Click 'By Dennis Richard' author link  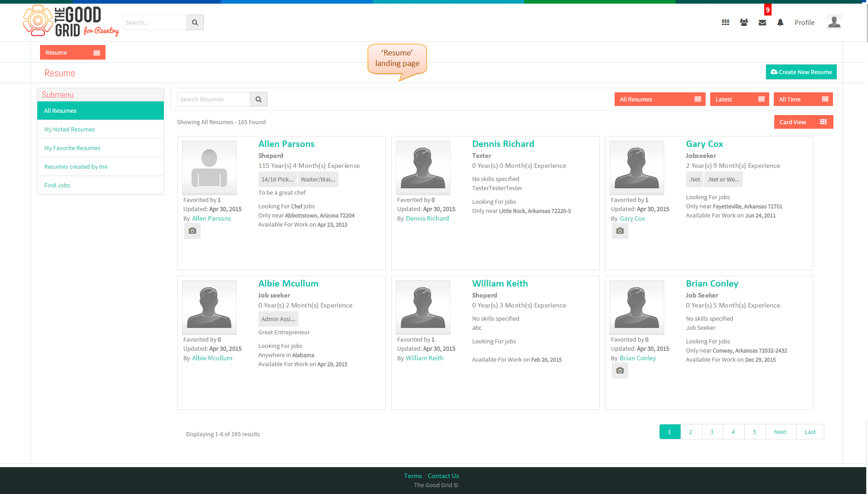(x=427, y=218)
